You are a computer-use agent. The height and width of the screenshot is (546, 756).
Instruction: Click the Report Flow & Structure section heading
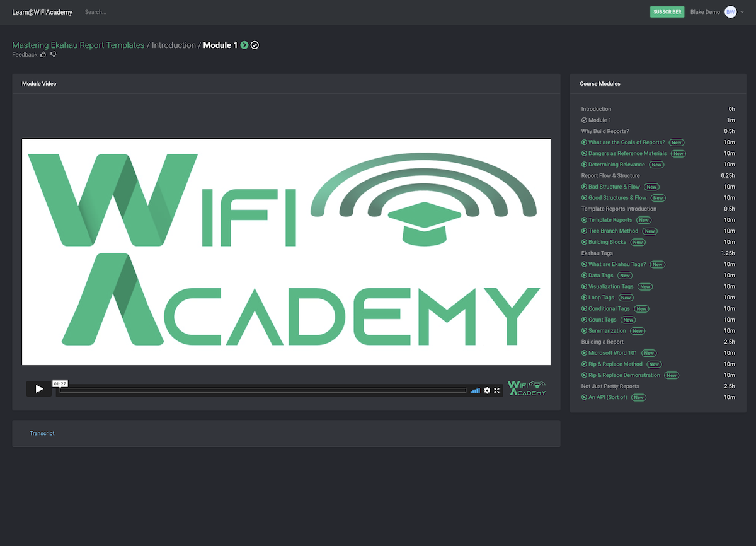coord(610,175)
